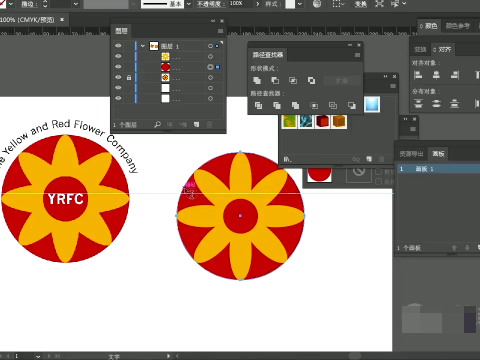Click stroke weight stepper arrows

click(x=45, y=4)
